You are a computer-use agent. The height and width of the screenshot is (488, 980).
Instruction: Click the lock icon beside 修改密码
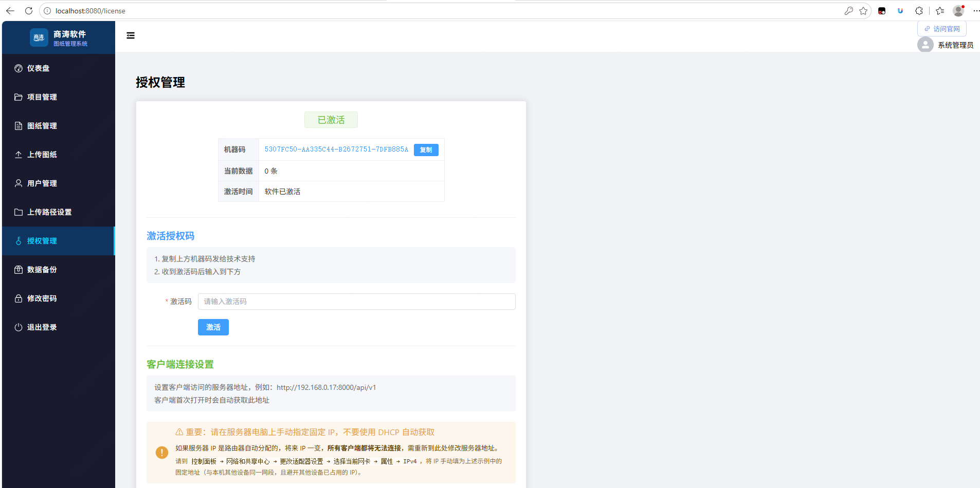(19, 298)
